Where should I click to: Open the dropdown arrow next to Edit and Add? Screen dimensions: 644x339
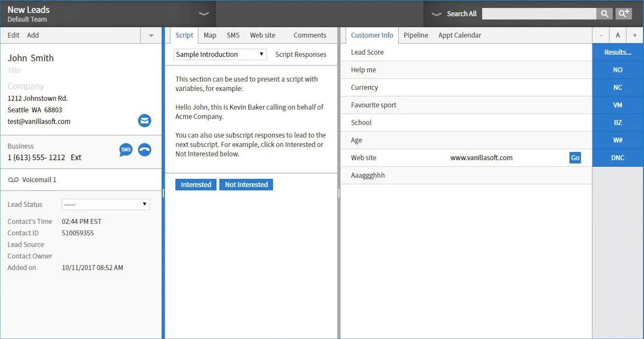tap(151, 35)
